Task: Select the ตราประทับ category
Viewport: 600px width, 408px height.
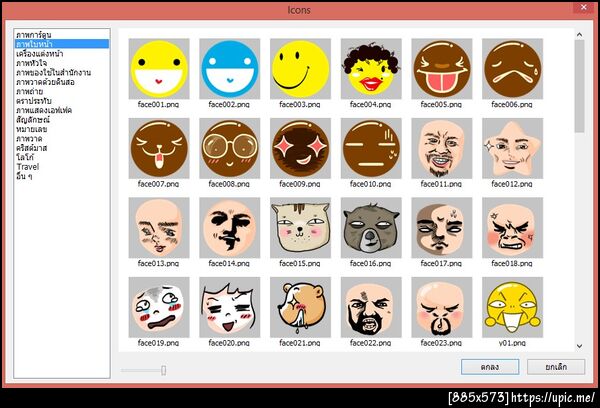Action: point(34,101)
